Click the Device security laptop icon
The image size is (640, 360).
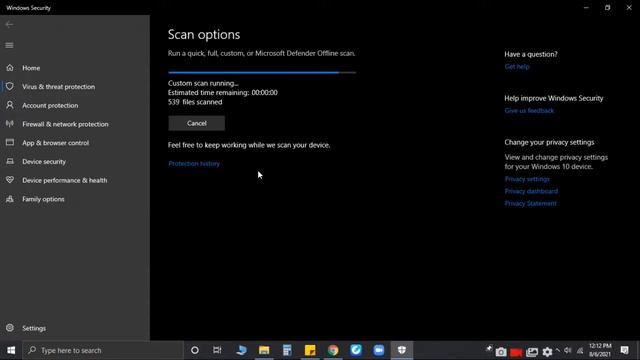pos(10,161)
